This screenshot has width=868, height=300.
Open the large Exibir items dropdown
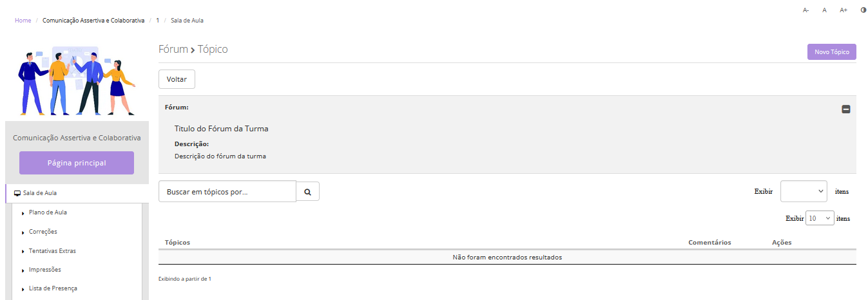click(x=804, y=191)
